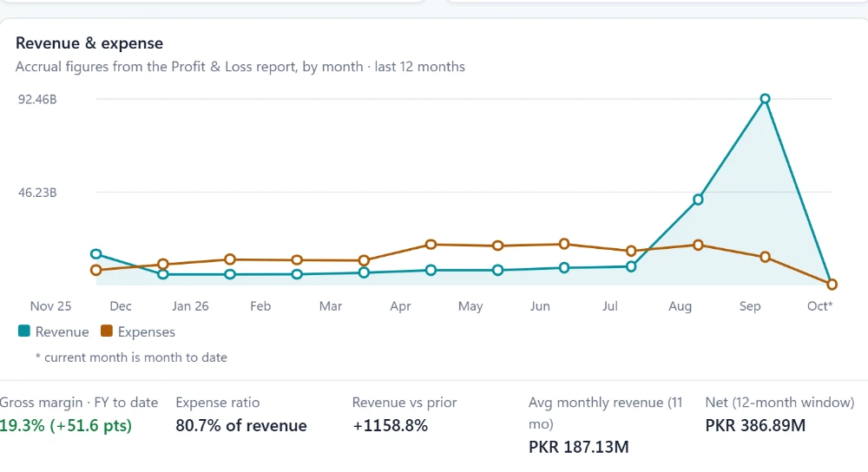Click the Revenue legend label
This screenshot has height=472, width=868.
[x=62, y=332]
